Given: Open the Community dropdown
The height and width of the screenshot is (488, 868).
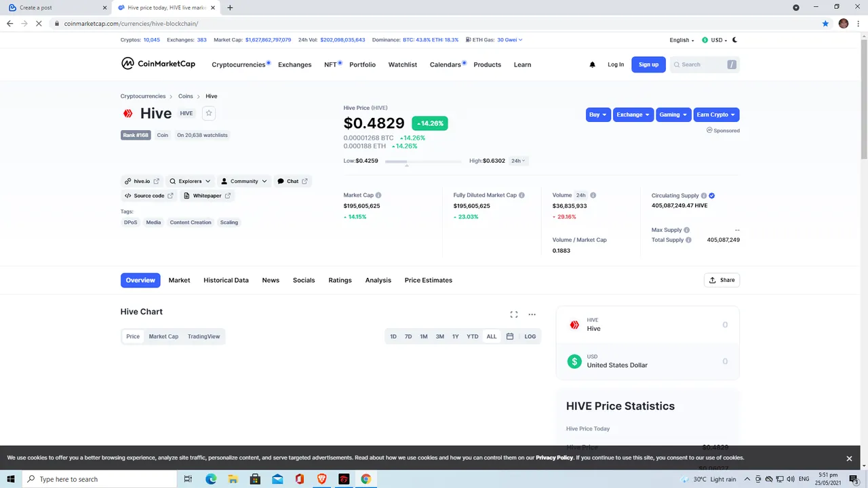Looking at the screenshot, I should click(x=244, y=181).
